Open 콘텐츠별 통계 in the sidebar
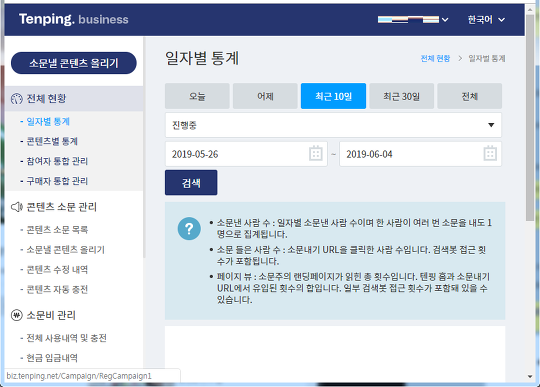The width and height of the screenshot is (540, 387). tap(52, 141)
